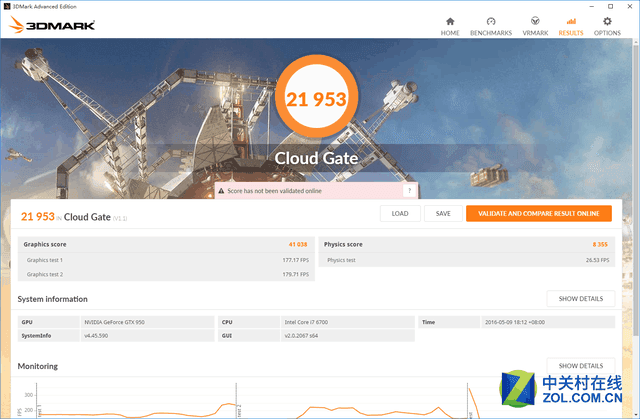
Task: Click the Time value 2016-05-09 18:12
Action: click(x=515, y=322)
